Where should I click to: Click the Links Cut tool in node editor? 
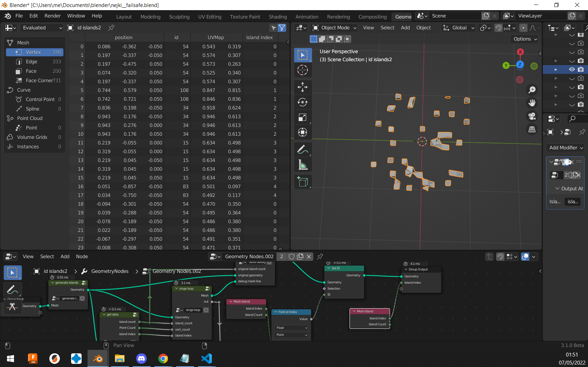[x=12, y=307]
